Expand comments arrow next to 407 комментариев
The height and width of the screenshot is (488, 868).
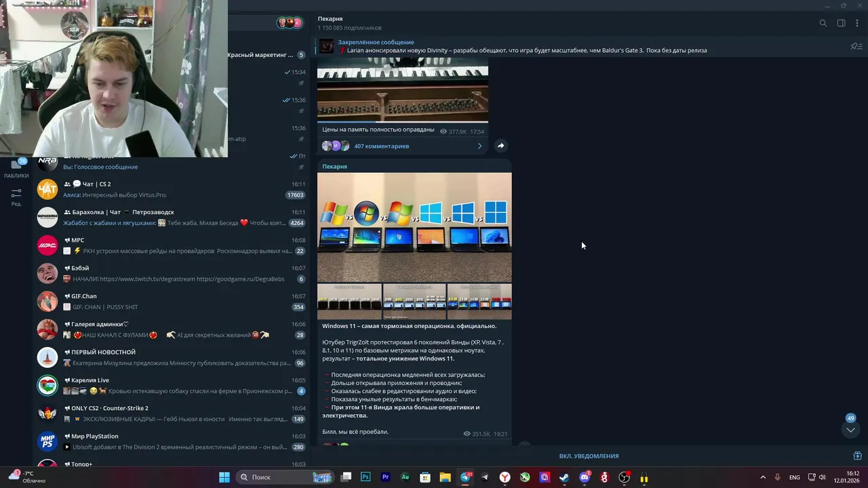479,146
